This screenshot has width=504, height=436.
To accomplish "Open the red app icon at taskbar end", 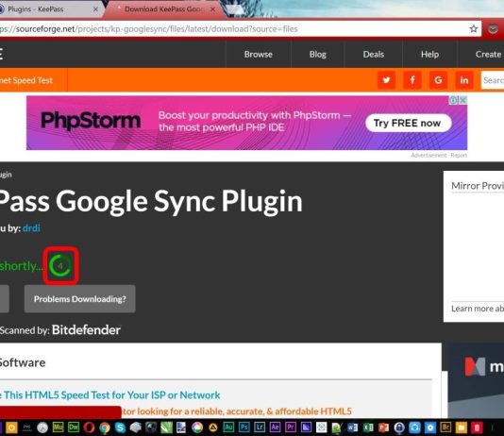I will [477, 428].
